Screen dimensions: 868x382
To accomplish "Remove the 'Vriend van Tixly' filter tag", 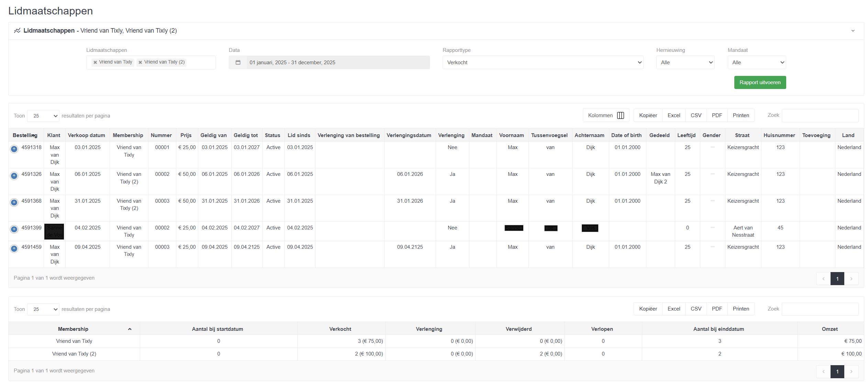I will click(x=95, y=63).
